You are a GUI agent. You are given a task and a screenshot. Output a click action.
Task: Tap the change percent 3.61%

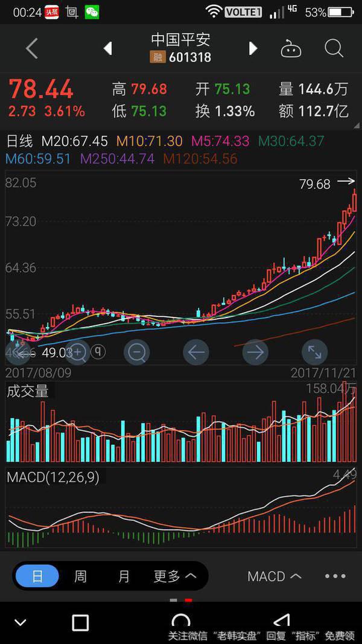coord(65,111)
